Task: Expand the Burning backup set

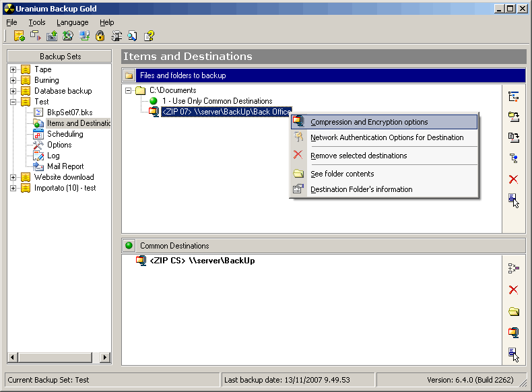Action: [13, 80]
